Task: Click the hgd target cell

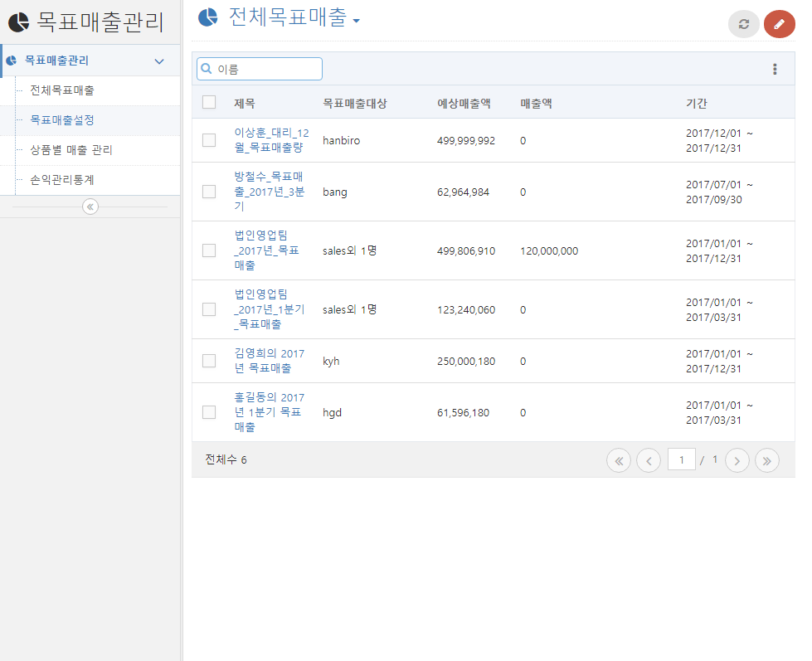Action: [332, 412]
